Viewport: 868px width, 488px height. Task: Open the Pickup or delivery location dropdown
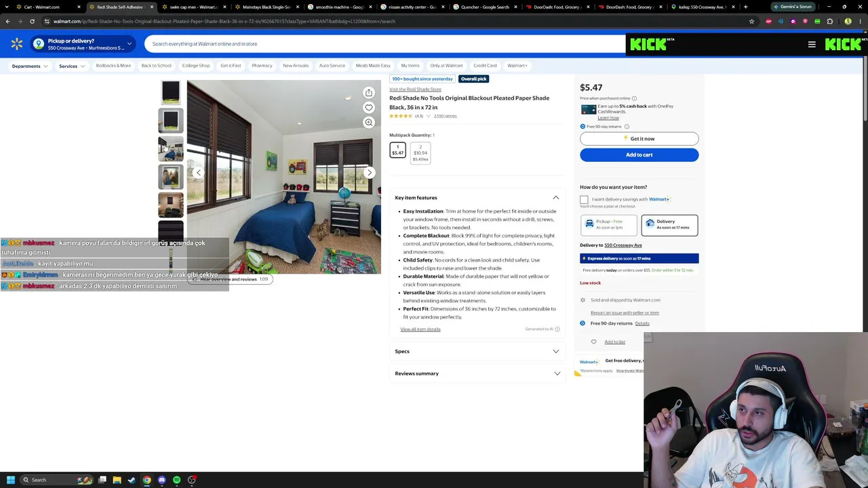83,44
